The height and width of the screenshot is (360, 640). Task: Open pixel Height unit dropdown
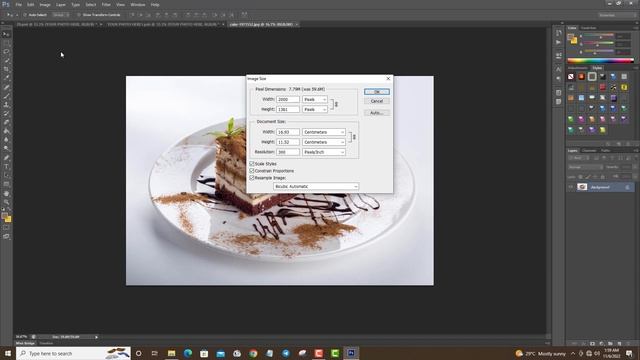click(x=315, y=109)
